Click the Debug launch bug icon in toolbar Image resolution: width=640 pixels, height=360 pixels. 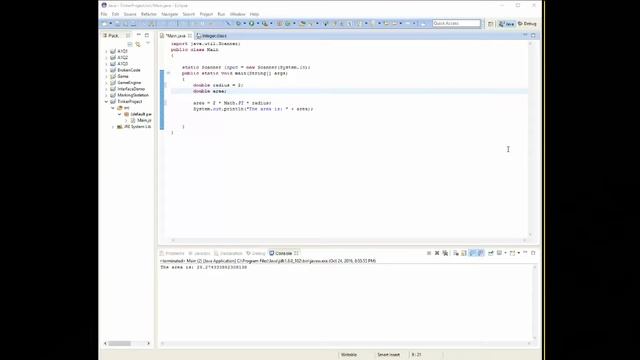click(238, 24)
